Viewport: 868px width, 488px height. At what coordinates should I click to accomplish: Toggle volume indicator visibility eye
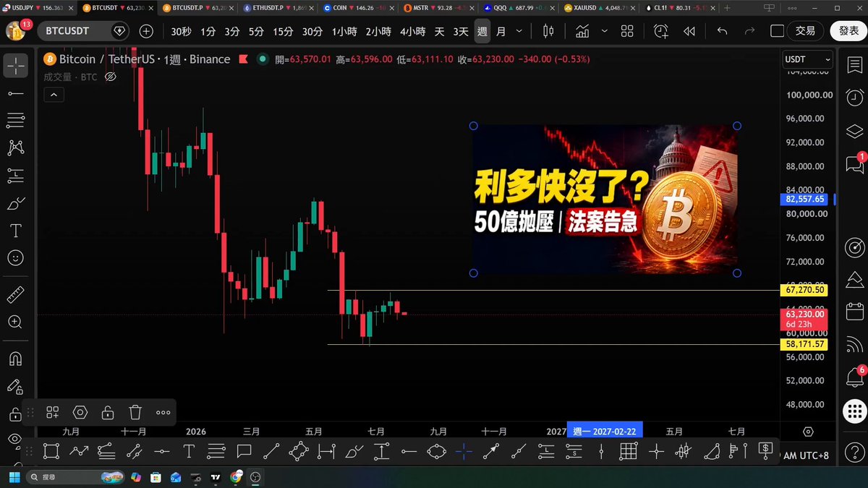click(111, 77)
